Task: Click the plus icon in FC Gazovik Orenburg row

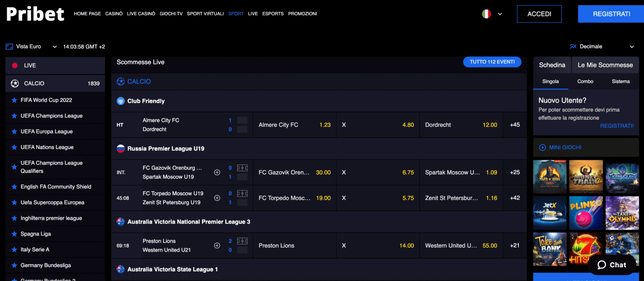Action: point(217,172)
